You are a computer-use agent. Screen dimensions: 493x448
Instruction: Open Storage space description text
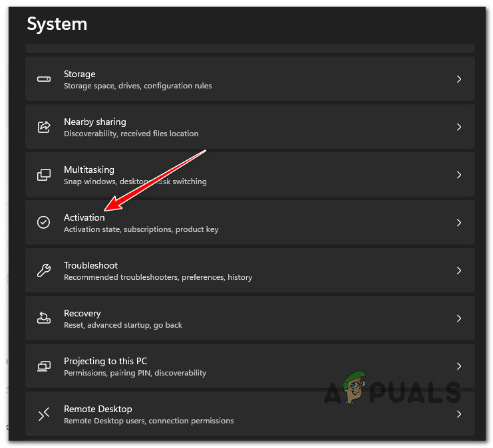[x=138, y=86]
